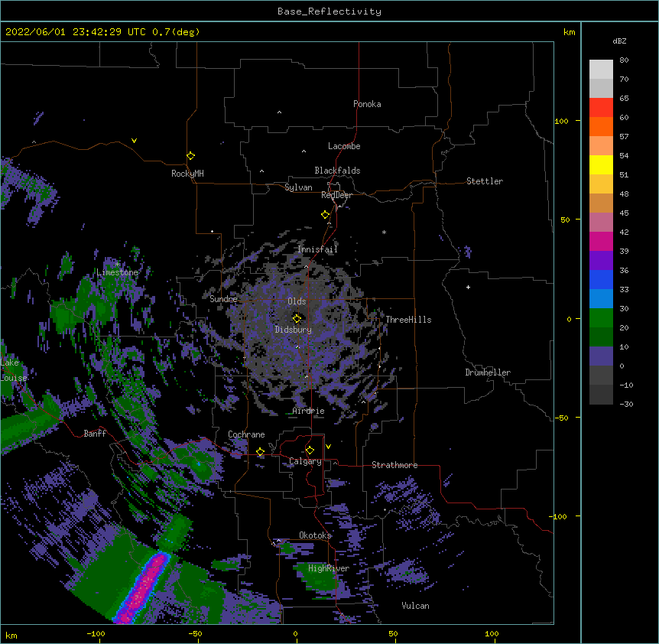This screenshot has width=659, height=644.
Task: Click the yellow marker near RockyMH
Action: 190,155
